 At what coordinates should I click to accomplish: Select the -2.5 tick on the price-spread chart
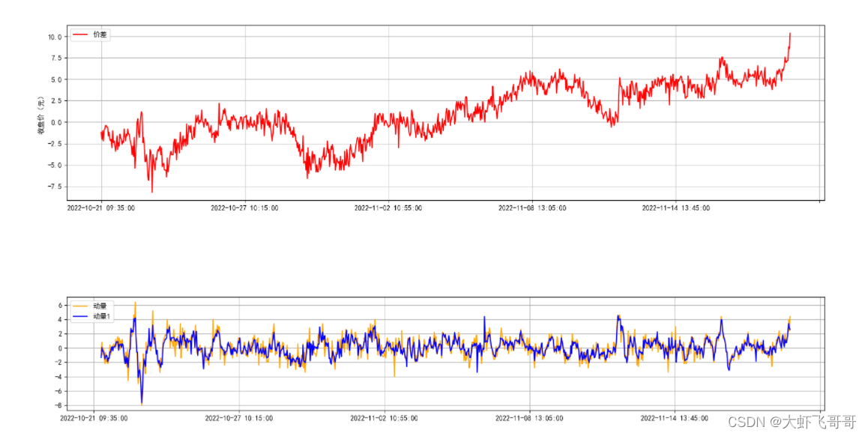55,144
